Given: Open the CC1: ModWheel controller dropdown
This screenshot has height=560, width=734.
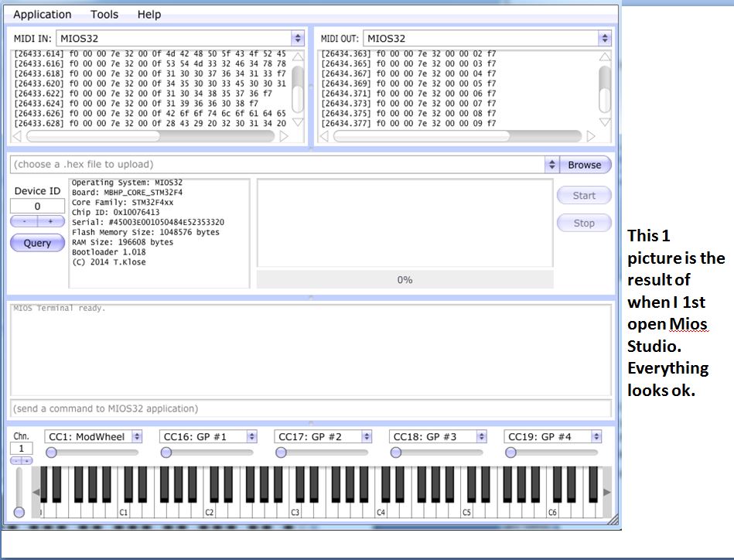Looking at the screenshot, I should coord(136,437).
